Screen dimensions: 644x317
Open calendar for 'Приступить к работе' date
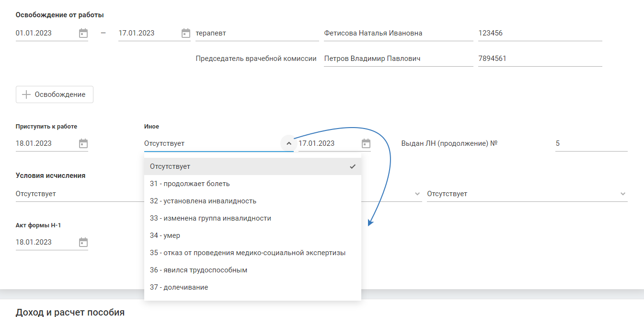click(x=83, y=143)
